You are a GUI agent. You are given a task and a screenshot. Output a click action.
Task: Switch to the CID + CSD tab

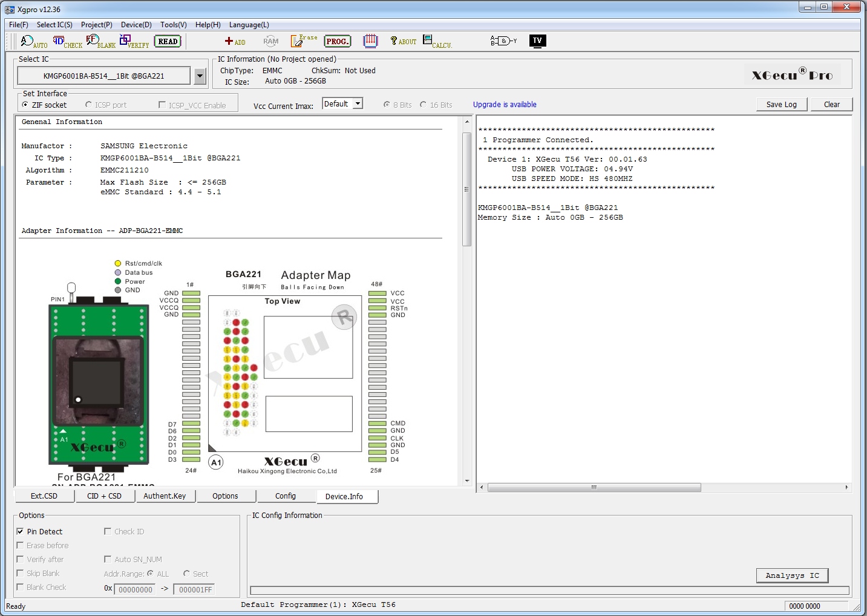(x=105, y=496)
